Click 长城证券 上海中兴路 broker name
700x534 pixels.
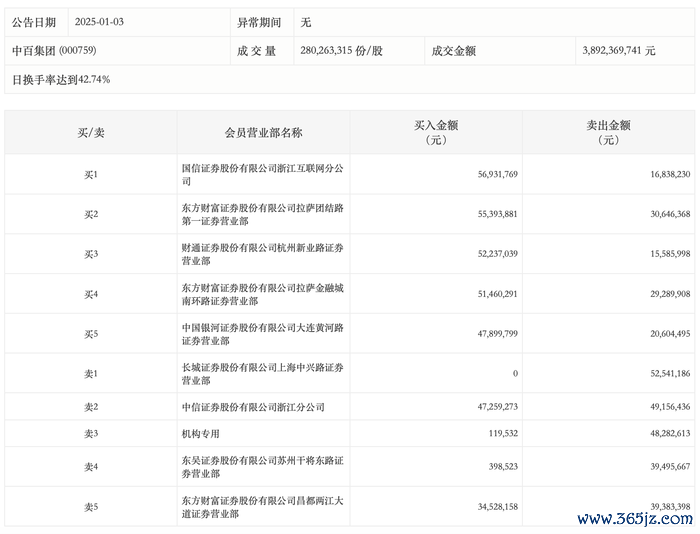click(x=262, y=374)
